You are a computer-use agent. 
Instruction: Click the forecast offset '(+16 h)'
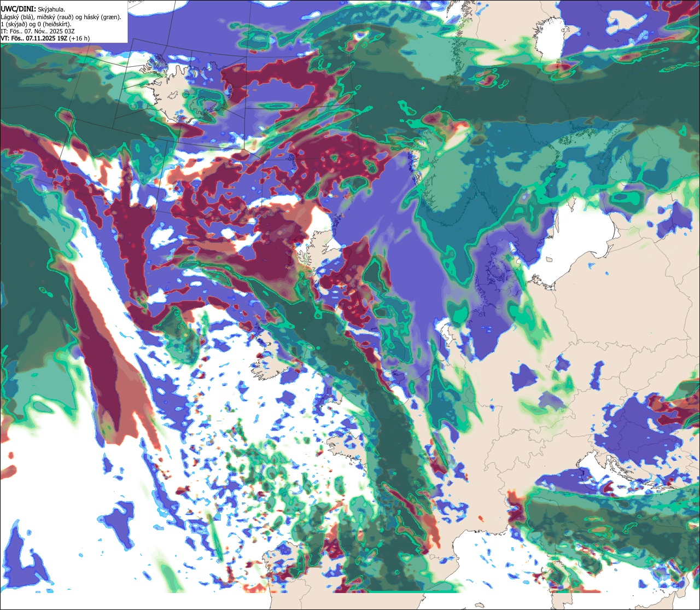click(79, 38)
